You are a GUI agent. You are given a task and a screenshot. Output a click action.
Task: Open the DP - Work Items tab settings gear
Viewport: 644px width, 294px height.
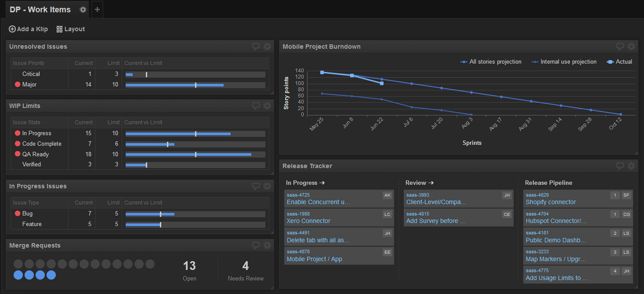[83, 10]
